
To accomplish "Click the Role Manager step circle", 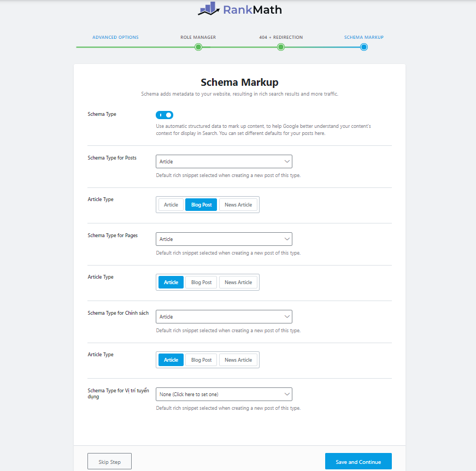I will (x=198, y=47).
